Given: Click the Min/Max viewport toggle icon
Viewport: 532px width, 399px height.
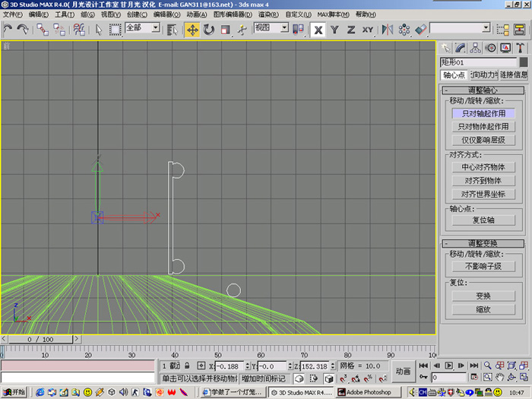Looking at the screenshot, I should coord(524,377).
